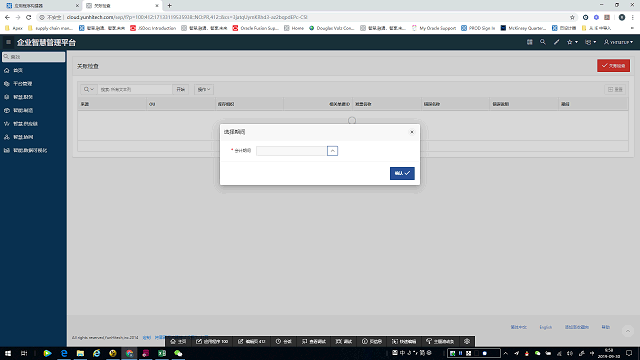Click Application 100 in developer toolbar

pos(212,342)
